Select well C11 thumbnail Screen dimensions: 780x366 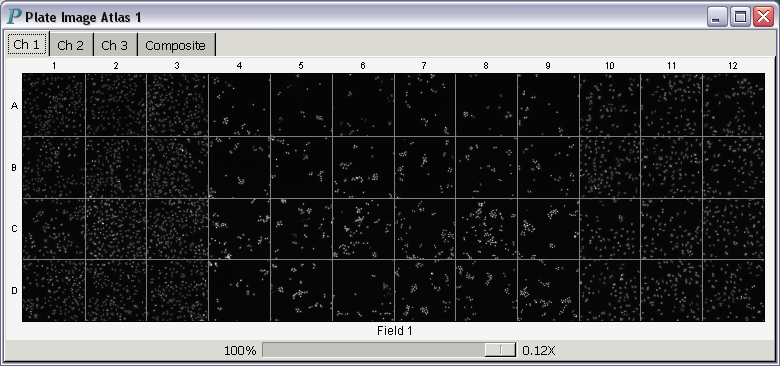pyautogui.click(x=672, y=229)
